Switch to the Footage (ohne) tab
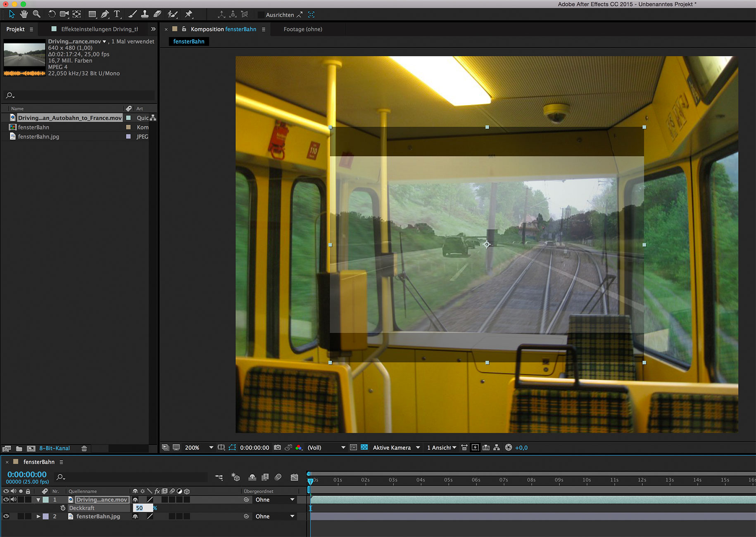The width and height of the screenshot is (756, 537). coord(302,29)
